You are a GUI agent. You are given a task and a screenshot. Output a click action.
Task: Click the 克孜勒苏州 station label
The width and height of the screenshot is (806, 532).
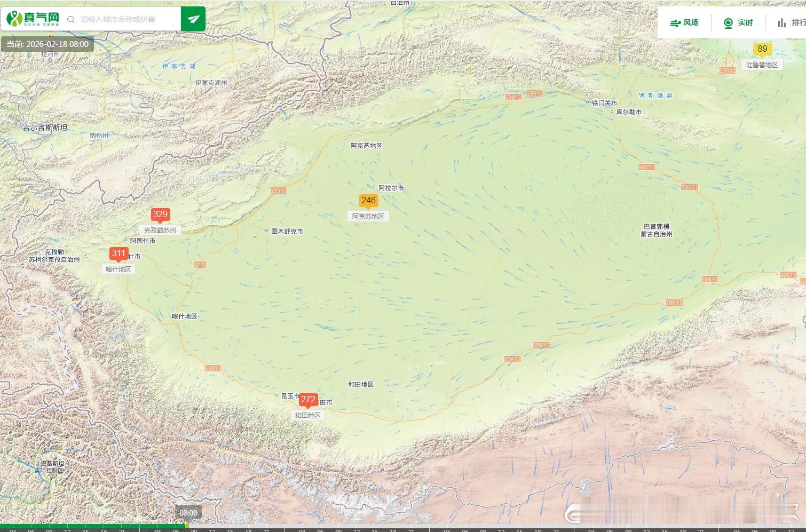tap(160, 230)
